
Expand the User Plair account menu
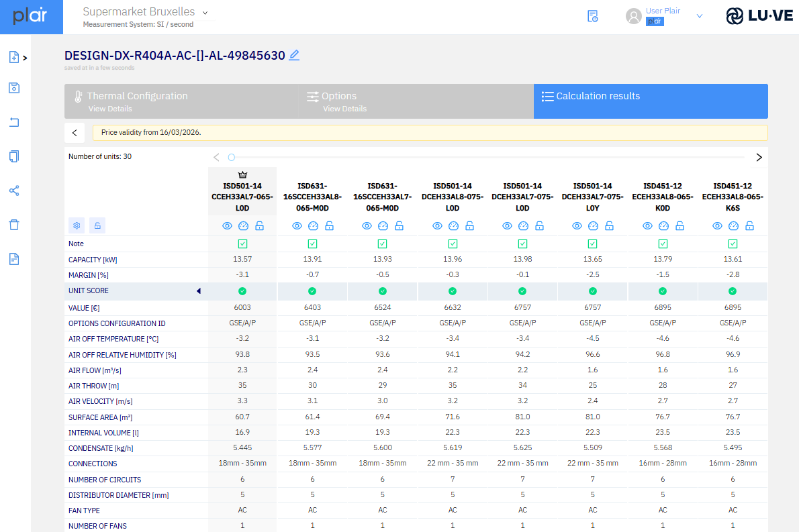tap(700, 16)
